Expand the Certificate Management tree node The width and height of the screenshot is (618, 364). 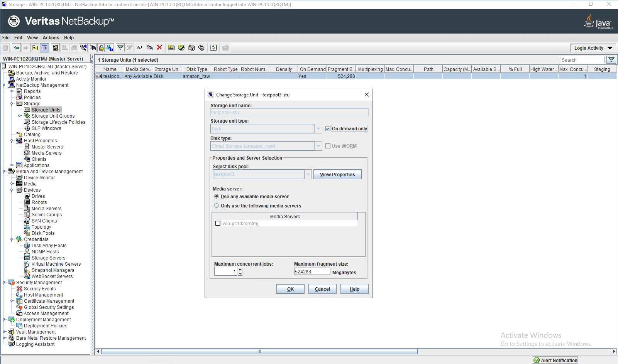[x=12, y=301]
